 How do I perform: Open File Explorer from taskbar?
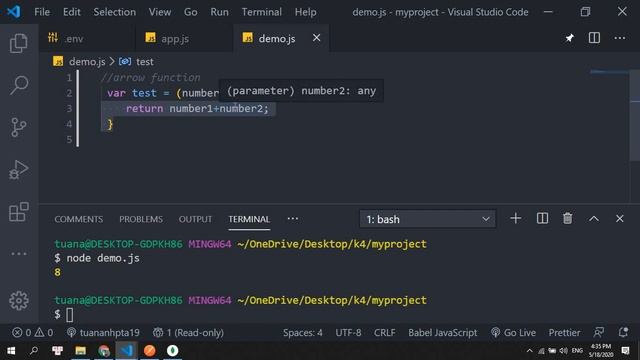[80, 351]
